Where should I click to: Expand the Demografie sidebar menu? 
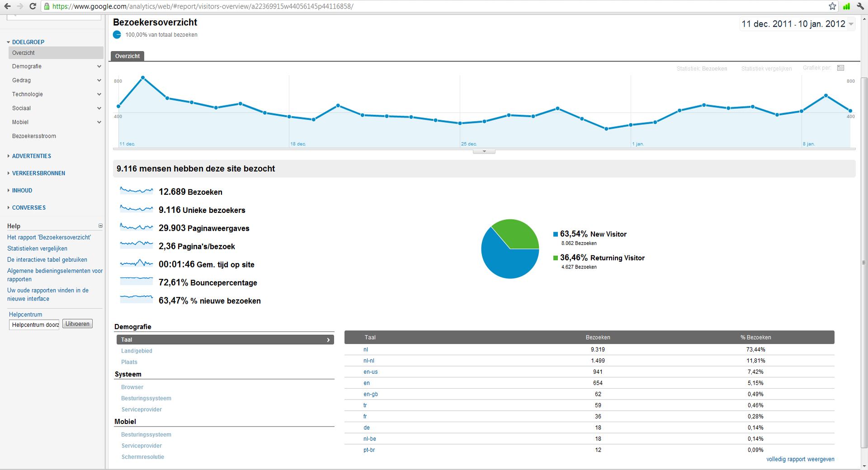tap(56, 66)
